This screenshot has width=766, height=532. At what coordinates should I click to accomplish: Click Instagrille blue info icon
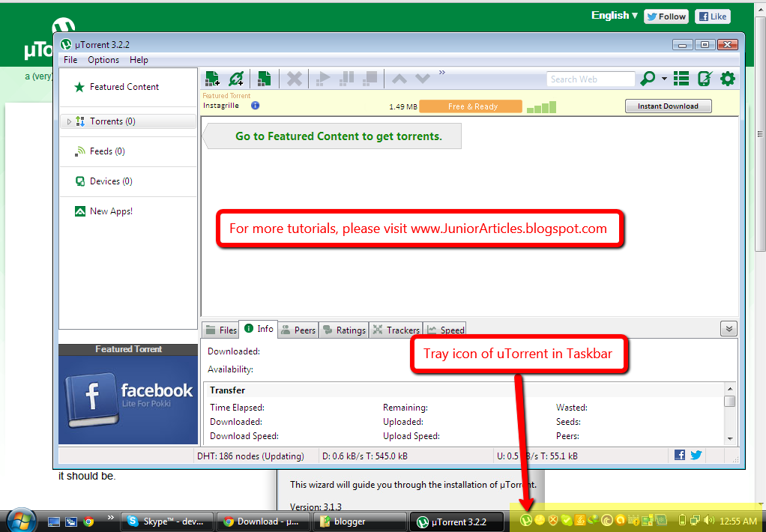[255, 105]
